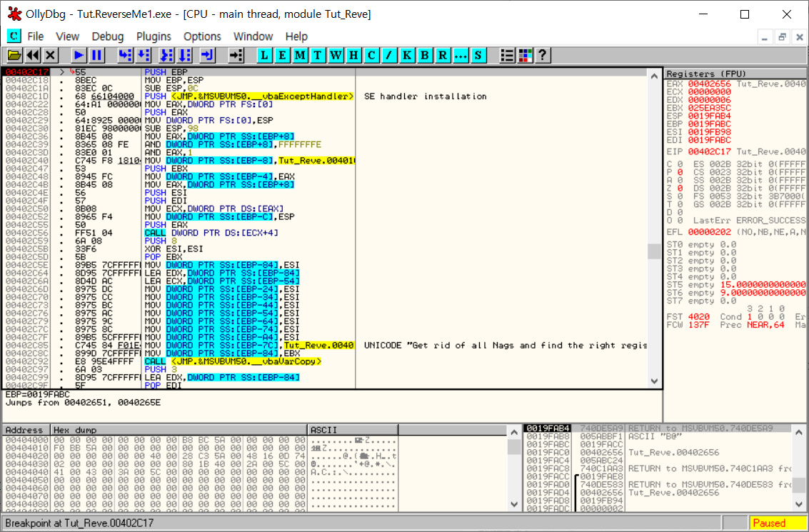Open appearance color grid icon
809x532 pixels.
(x=526, y=55)
